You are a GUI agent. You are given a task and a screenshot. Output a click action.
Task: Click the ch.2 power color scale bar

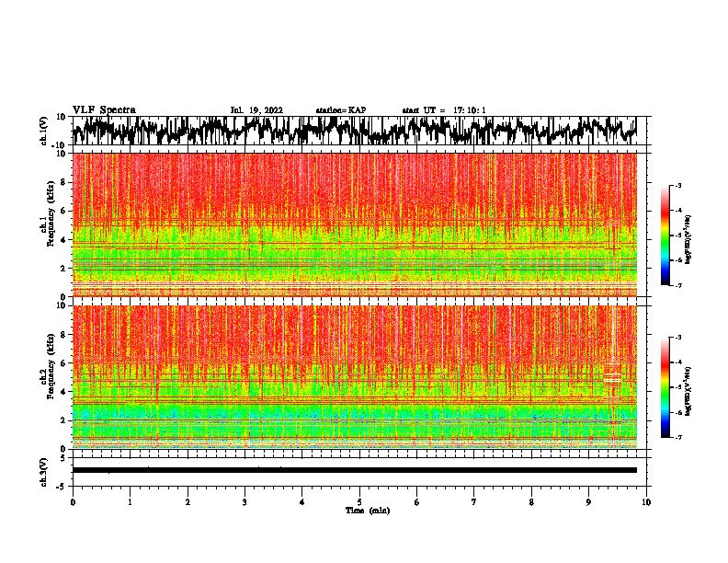pyautogui.click(x=665, y=387)
